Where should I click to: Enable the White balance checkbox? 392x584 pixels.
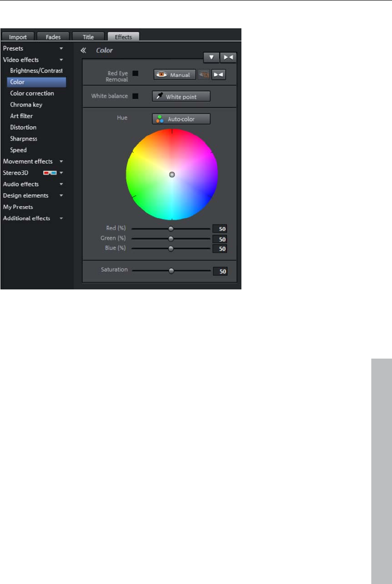pyautogui.click(x=136, y=96)
